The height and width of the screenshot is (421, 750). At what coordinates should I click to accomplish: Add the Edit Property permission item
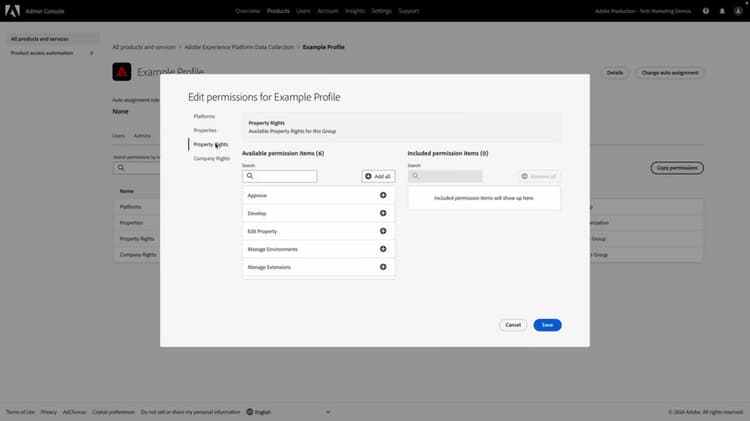point(383,231)
